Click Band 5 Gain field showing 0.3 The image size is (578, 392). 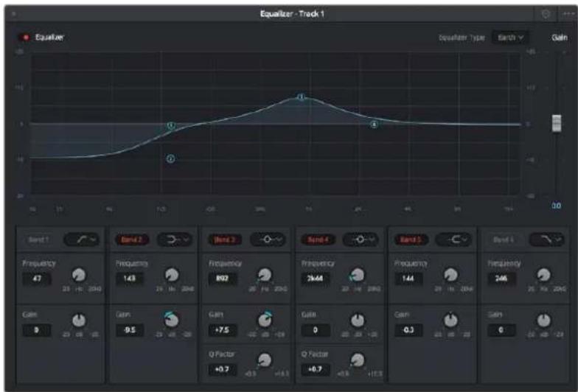click(408, 330)
